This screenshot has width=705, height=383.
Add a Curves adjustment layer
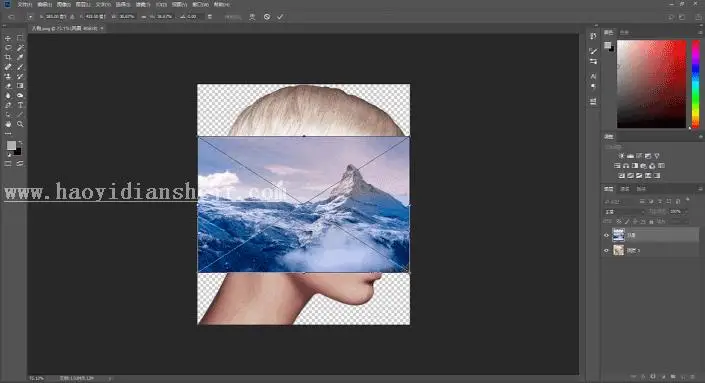click(x=639, y=156)
